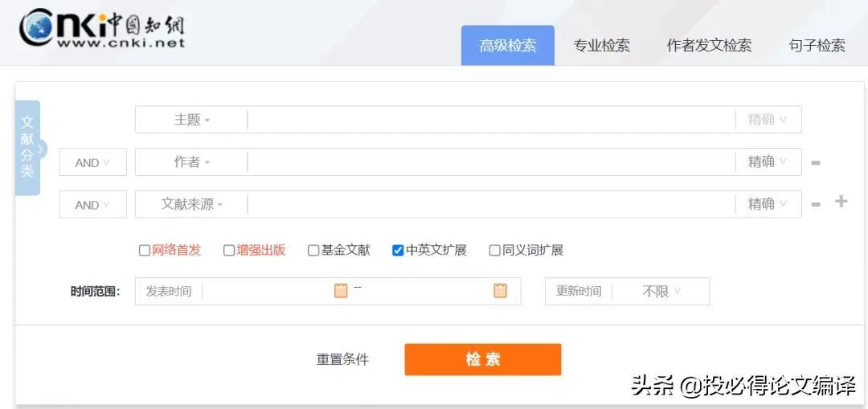
Task: Switch to the 作者发文检索 tab
Action: pos(709,46)
